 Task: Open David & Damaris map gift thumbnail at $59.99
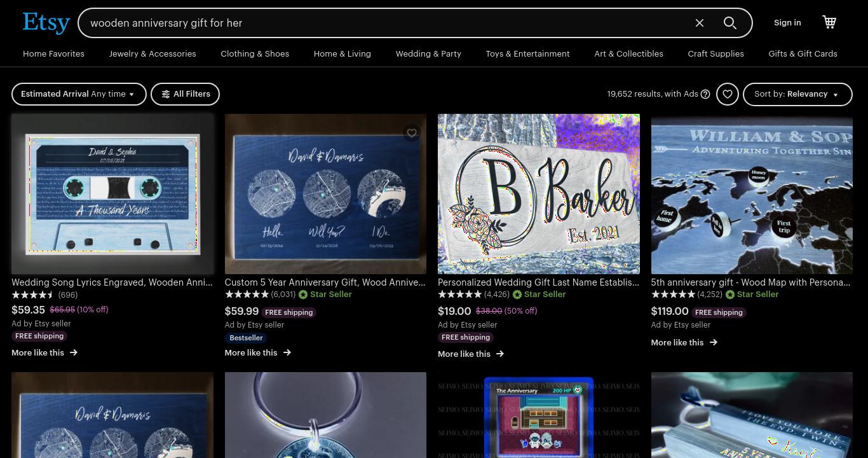pos(325,194)
